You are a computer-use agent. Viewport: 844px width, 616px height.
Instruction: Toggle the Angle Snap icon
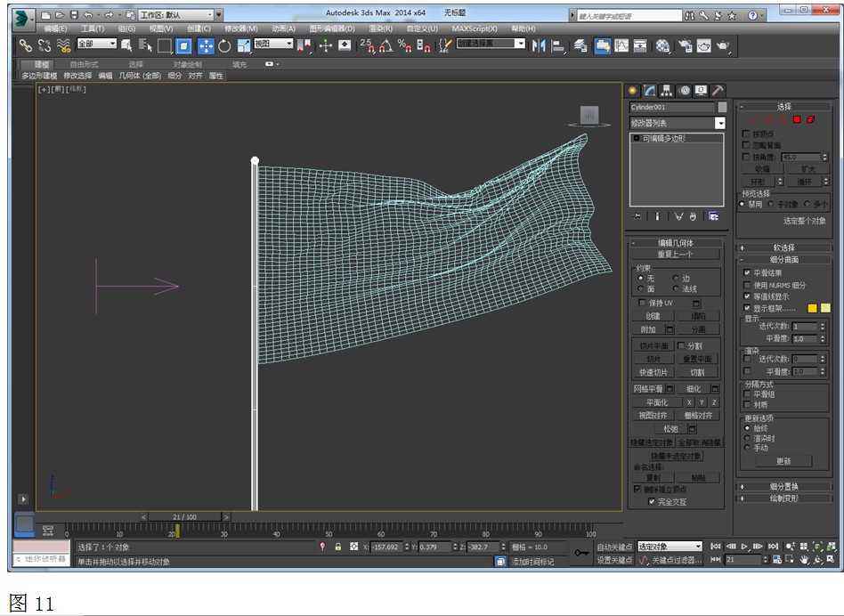tap(385, 46)
